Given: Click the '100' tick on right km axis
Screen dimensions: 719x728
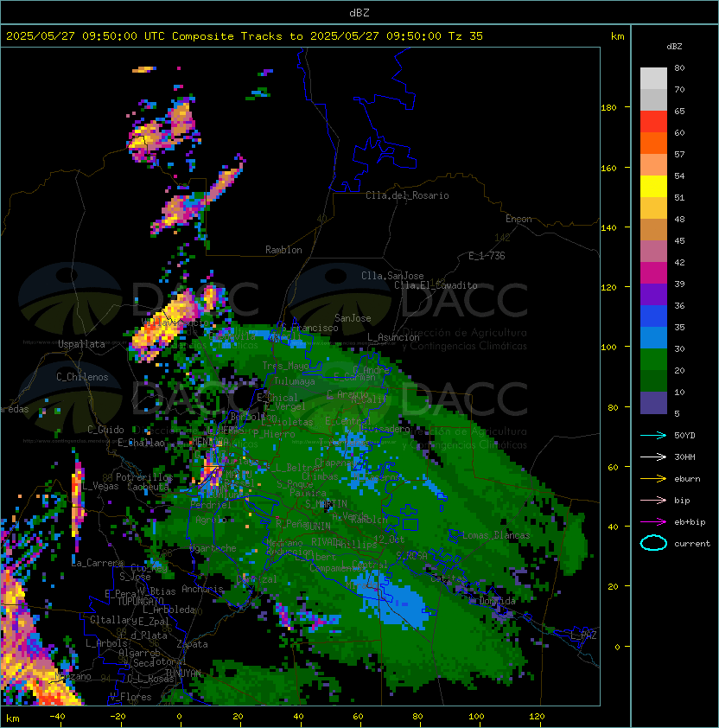Looking at the screenshot, I should click(608, 348).
